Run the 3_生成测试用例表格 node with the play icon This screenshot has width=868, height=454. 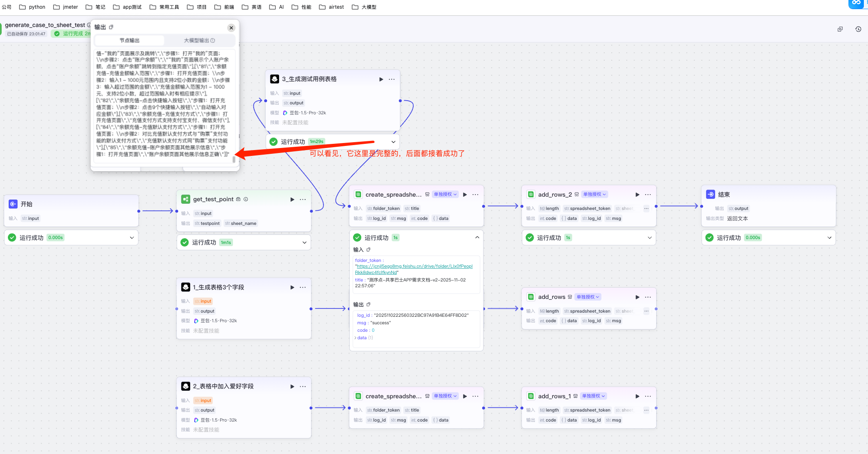point(381,79)
